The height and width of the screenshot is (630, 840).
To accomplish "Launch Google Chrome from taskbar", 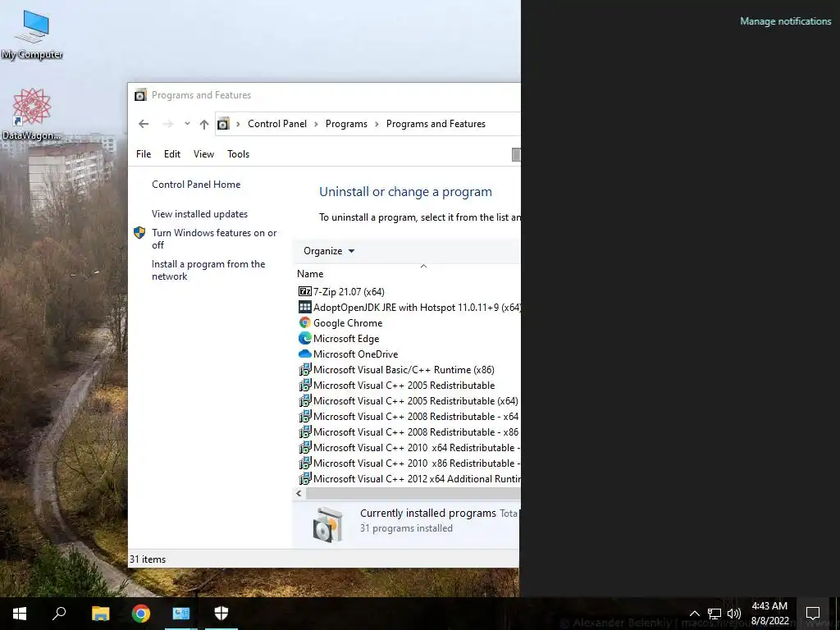I will click(140, 614).
